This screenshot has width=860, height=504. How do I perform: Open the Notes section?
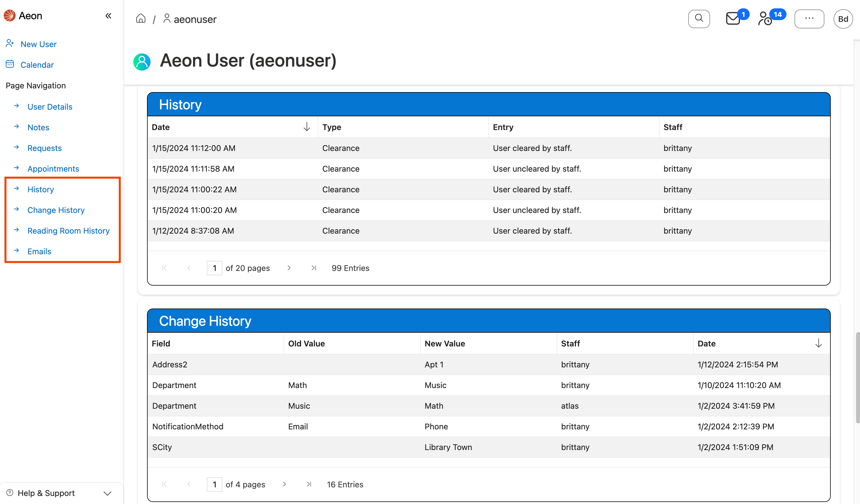pyautogui.click(x=38, y=127)
